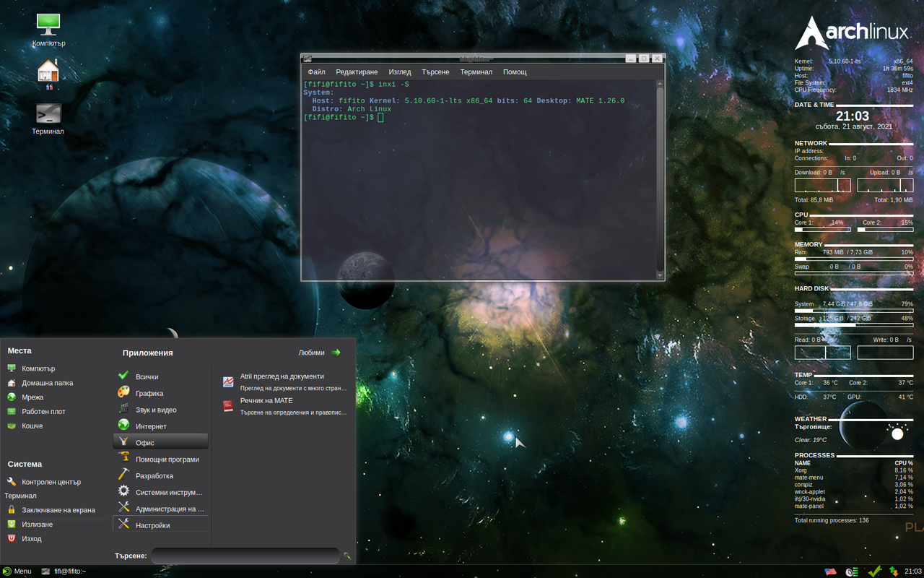This screenshot has width=924, height=578.
Task: Click the 21:03 panel clock
Action: click(x=913, y=571)
